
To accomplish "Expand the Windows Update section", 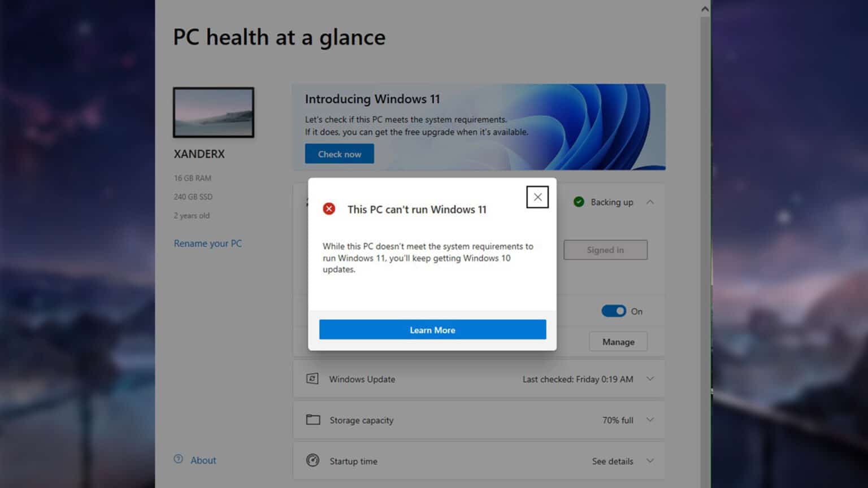I will (x=650, y=379).
